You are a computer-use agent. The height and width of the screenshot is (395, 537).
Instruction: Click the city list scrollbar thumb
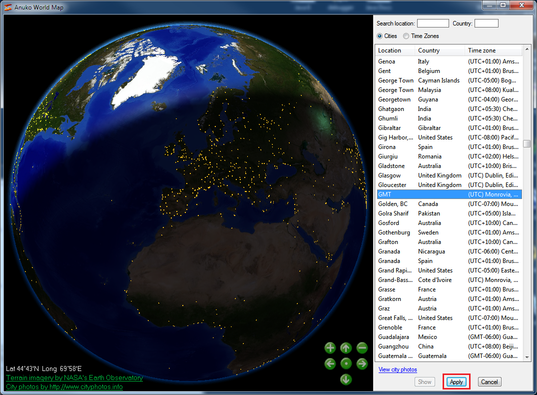tap(527, 143)
